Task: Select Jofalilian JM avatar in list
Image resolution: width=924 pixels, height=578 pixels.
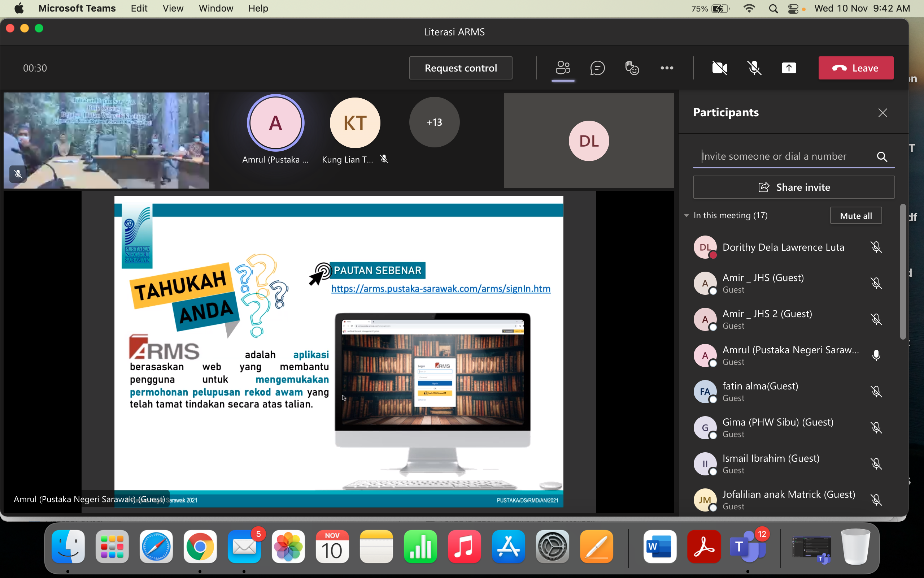Action: (x=705, y=500)
